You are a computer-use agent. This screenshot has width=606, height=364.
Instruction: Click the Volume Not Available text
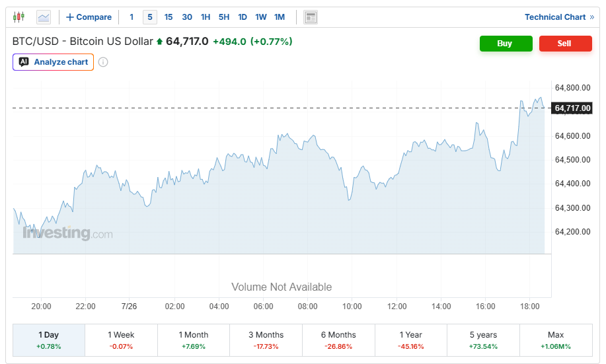282,287
